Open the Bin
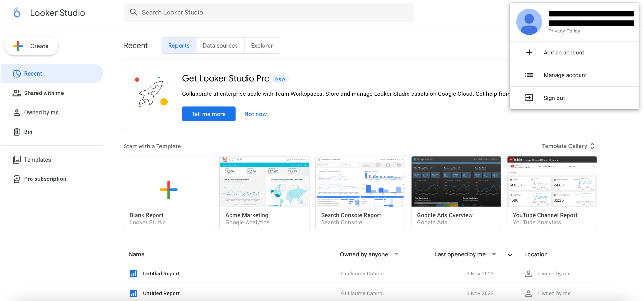 [28, 132]
